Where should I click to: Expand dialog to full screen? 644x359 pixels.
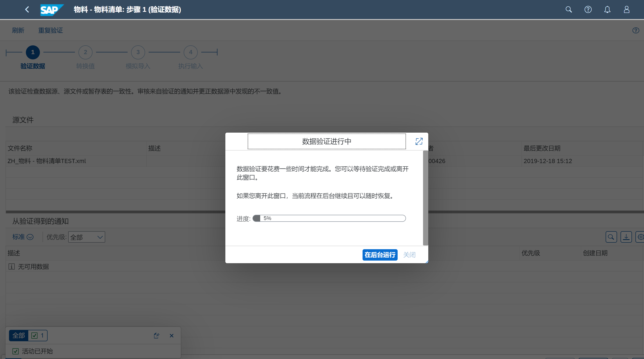click(x=419, y=141)
